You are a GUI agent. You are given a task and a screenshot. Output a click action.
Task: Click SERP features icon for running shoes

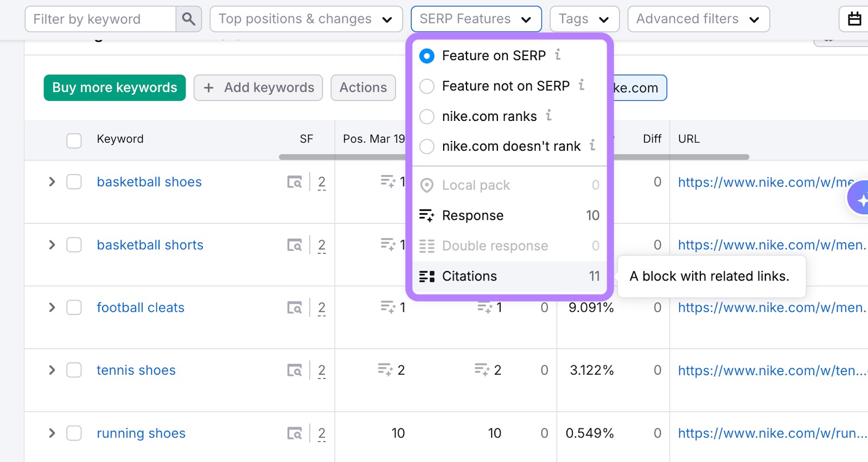pos(295,433)
